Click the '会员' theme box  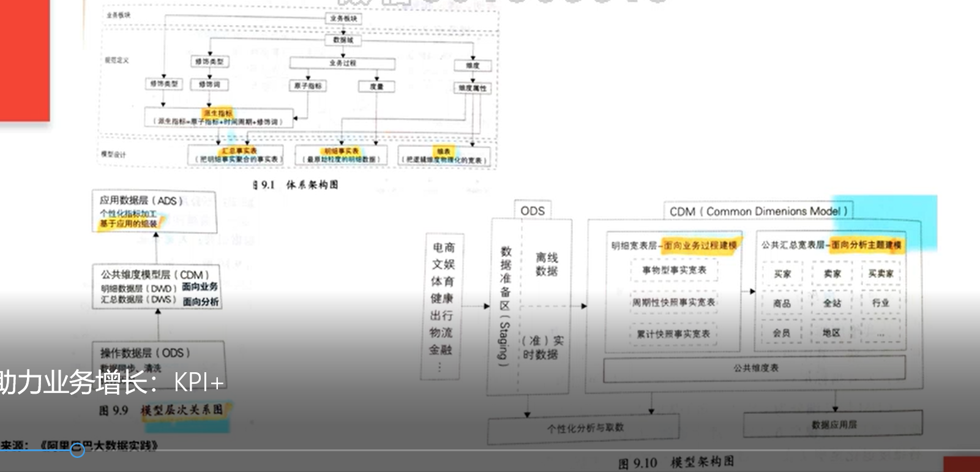(781, 332)
